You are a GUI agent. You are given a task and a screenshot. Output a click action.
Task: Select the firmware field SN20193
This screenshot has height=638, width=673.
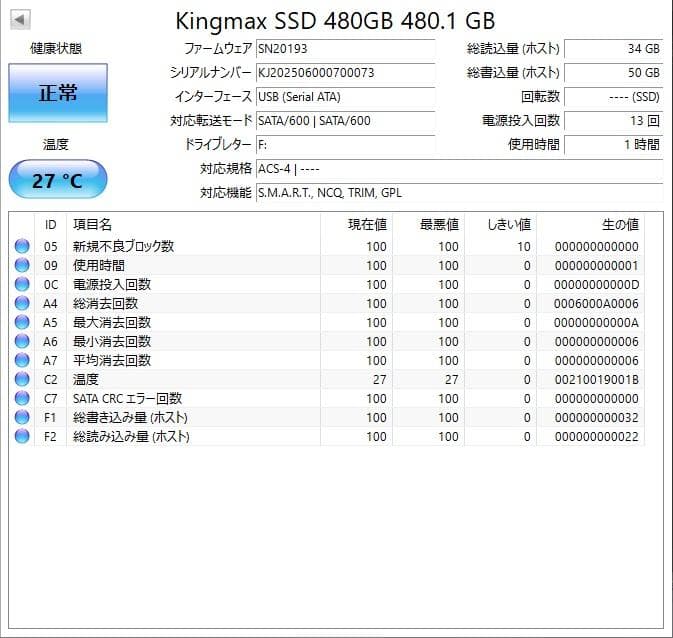(346, 49)
